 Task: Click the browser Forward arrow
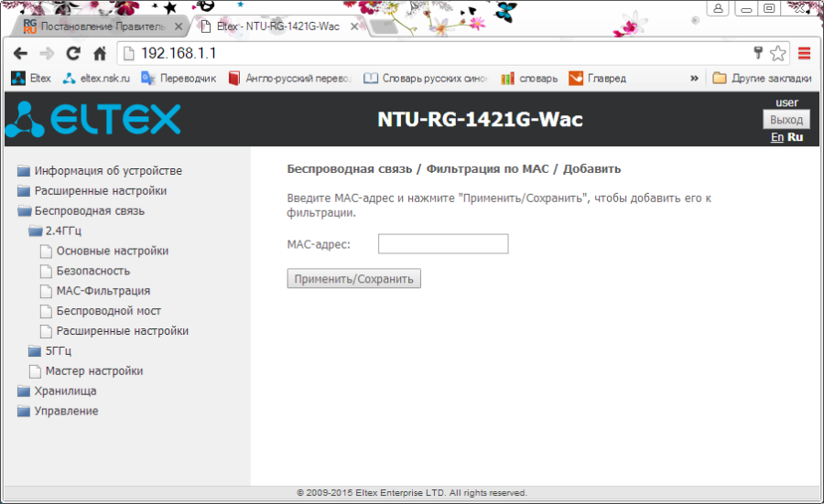(x=47, y=53)
